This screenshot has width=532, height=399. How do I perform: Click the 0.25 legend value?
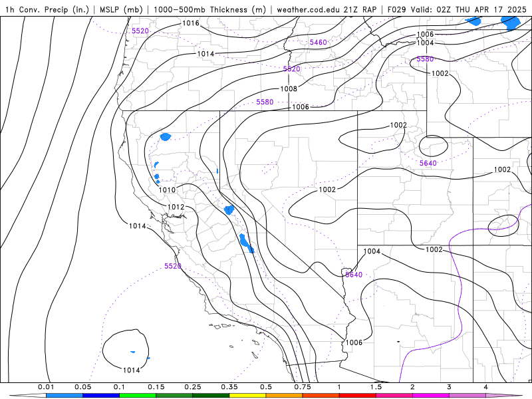[x=193, y=387]
